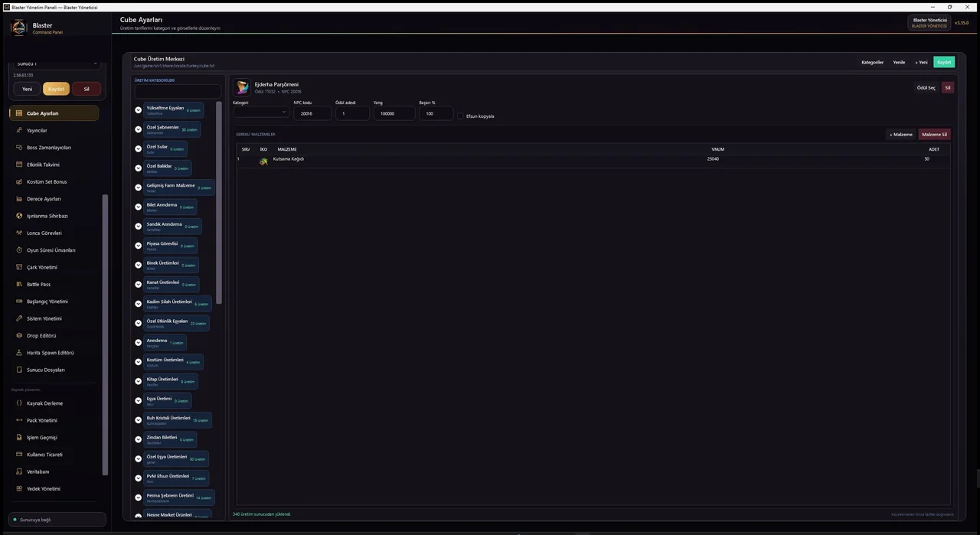Go to Oyun Süresi Ünvanları timer icon
Image resolution: width=980 pixels, height=535 pixels.
(x=20, y=250)
